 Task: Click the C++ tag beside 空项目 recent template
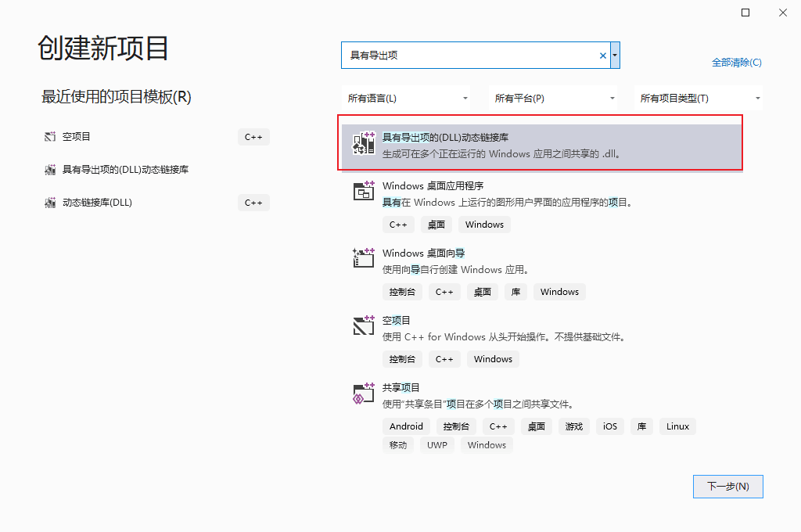pyautogui.click(x=253, y=136)
